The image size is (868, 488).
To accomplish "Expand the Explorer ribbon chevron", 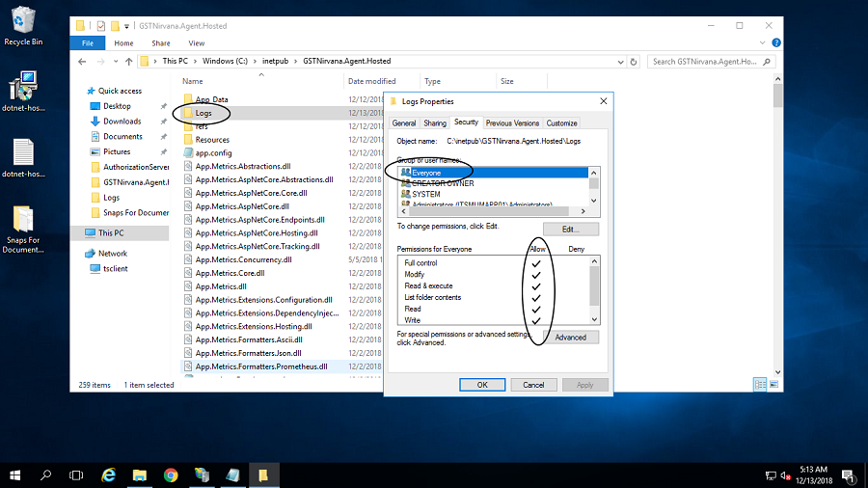I will tap(762, 42).
